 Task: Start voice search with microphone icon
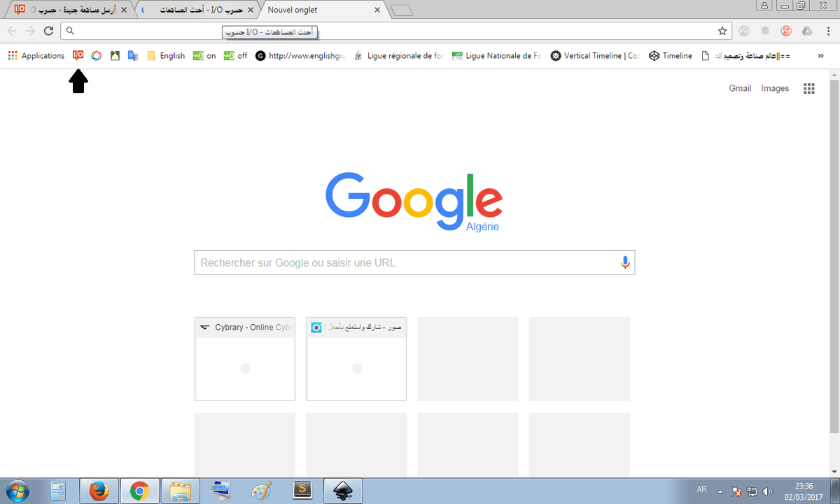tap(625, 262)
